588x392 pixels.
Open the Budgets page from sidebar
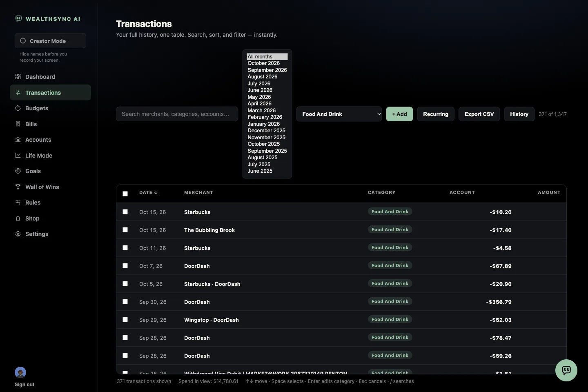pos(50,108)
